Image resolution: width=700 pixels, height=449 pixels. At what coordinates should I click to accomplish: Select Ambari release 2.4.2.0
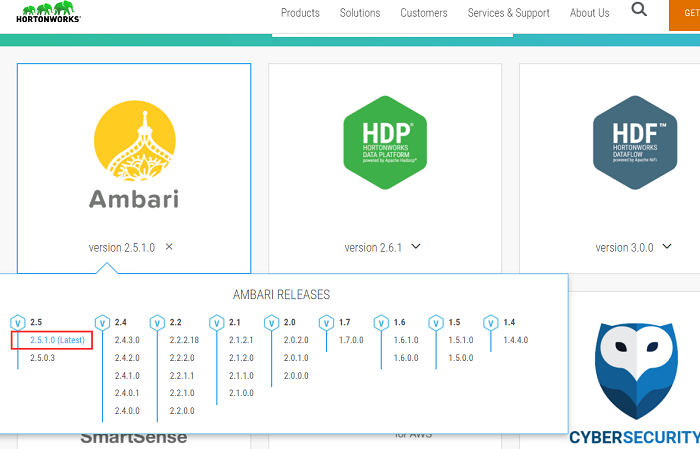pos(127,358)
